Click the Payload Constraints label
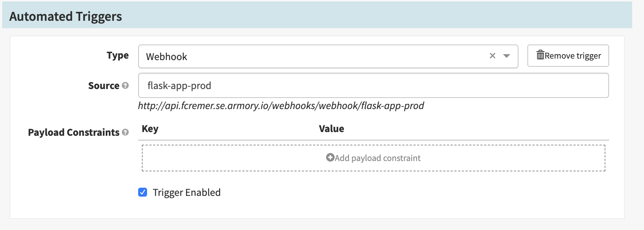This screenshot has width=644, height=230. coord(74,132)
